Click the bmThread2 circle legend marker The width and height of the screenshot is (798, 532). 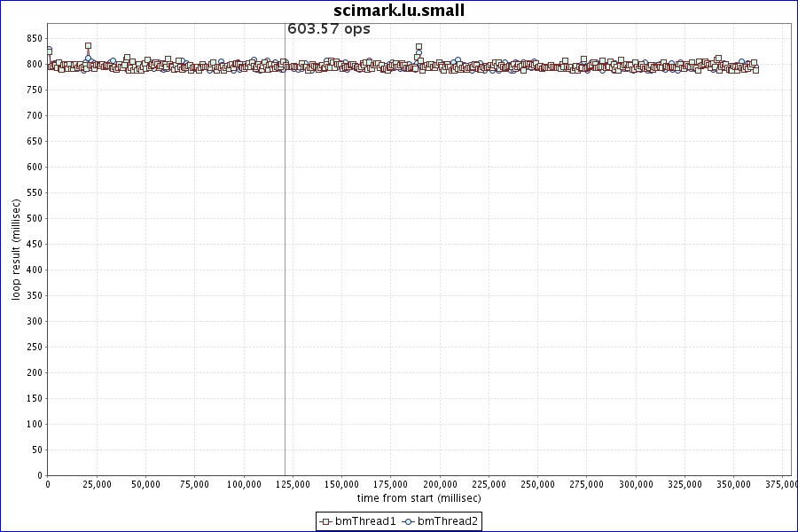click(409, 521)
